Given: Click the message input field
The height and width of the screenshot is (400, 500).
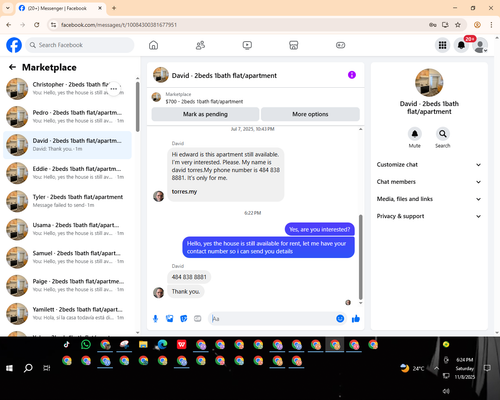Looking at the screenshot, I should point(273,319).
